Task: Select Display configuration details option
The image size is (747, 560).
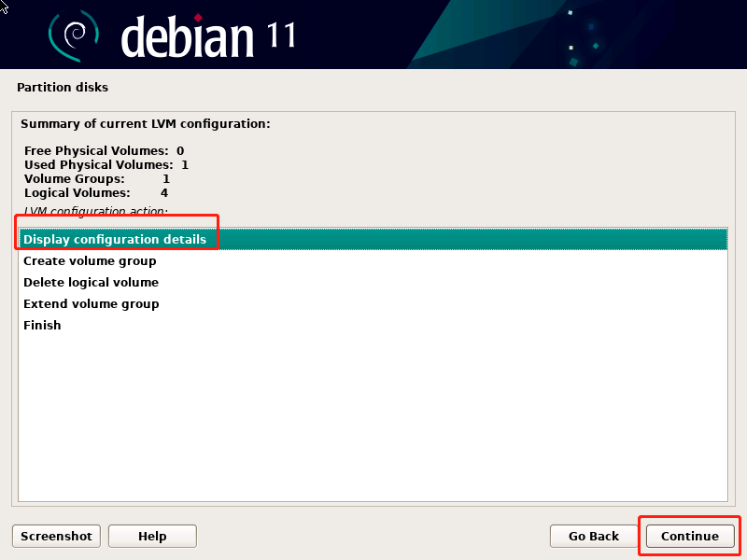Action: point(373,239)
